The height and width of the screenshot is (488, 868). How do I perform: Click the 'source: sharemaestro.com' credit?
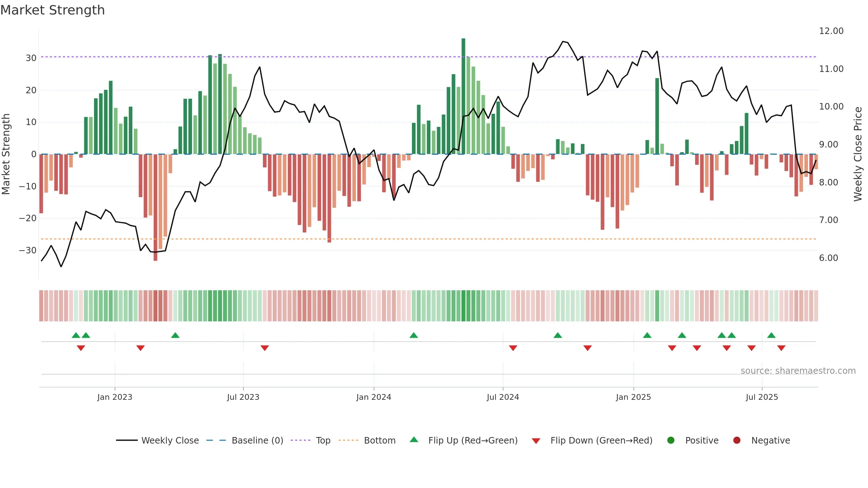click(798, 371)
